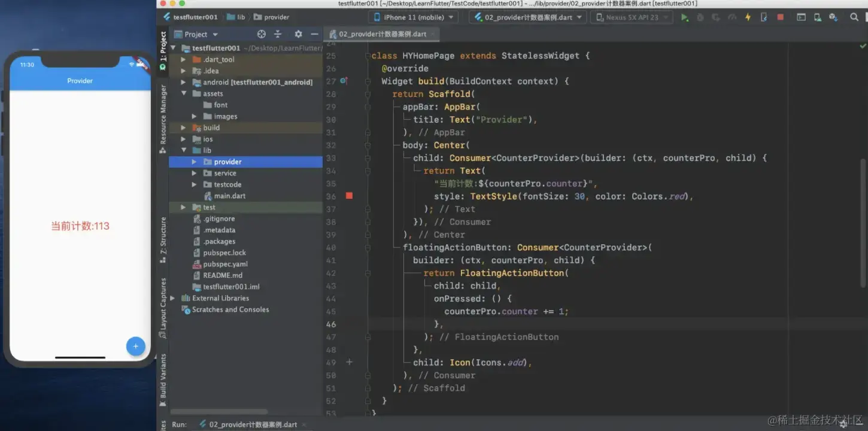Select Scratches and Consoles node
868x431 pixels.
point(230,309)
